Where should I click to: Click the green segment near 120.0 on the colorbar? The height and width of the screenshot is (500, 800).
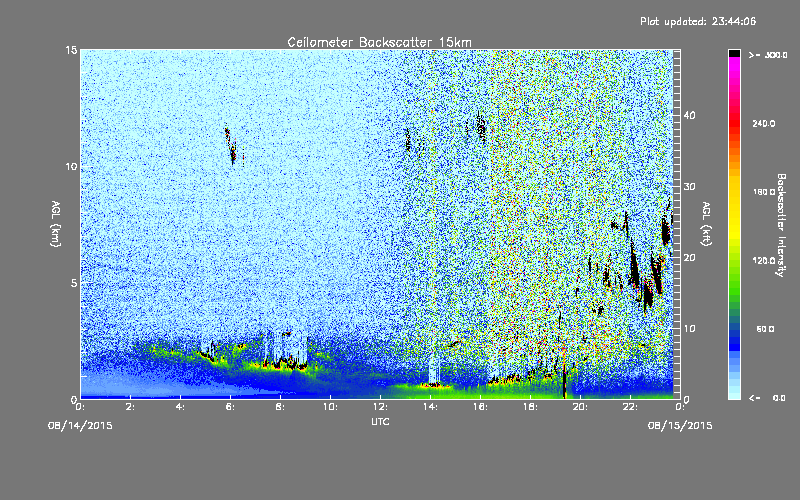click(734, 261)
